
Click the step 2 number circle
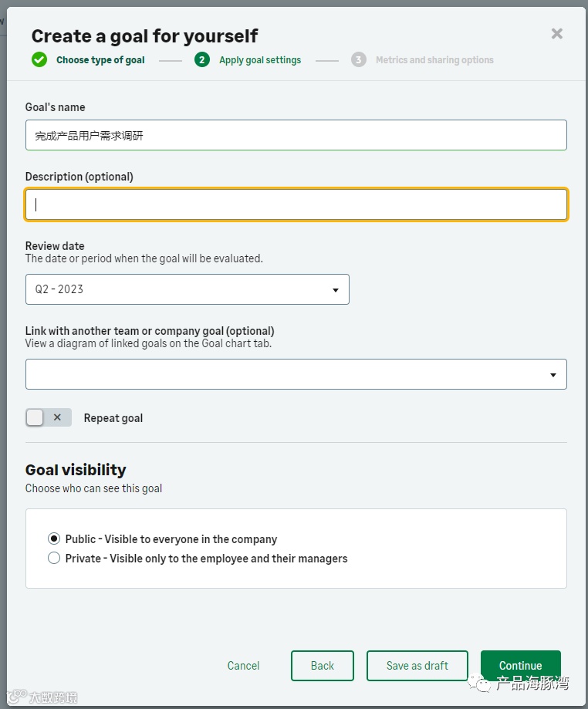202,59
